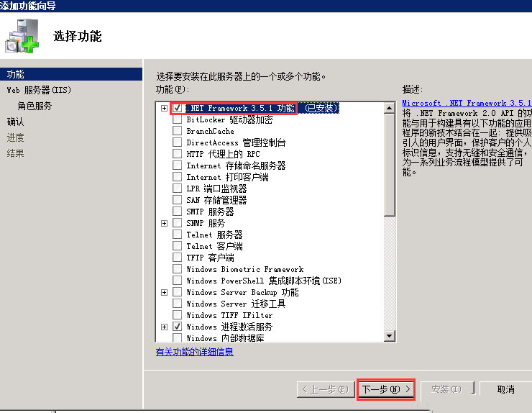Viewport: 532px width, 413px height.
Task: Enable the SNMP 服务 checkbox
Action: 177,223
